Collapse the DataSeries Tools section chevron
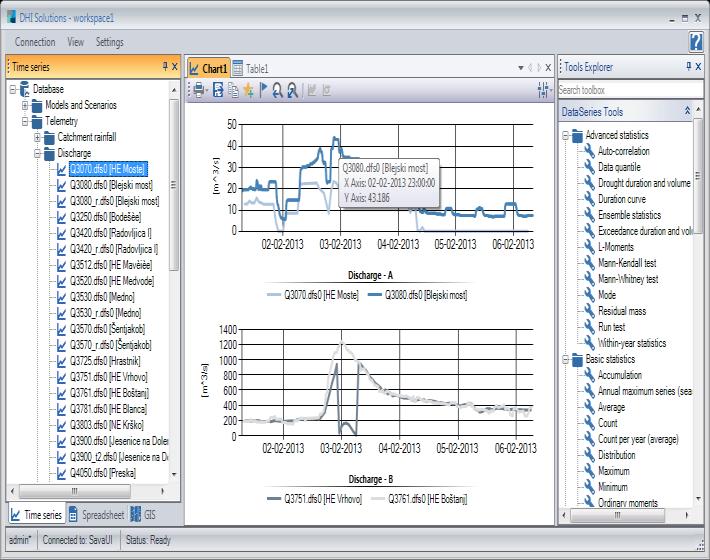 (x=687, y=111)
